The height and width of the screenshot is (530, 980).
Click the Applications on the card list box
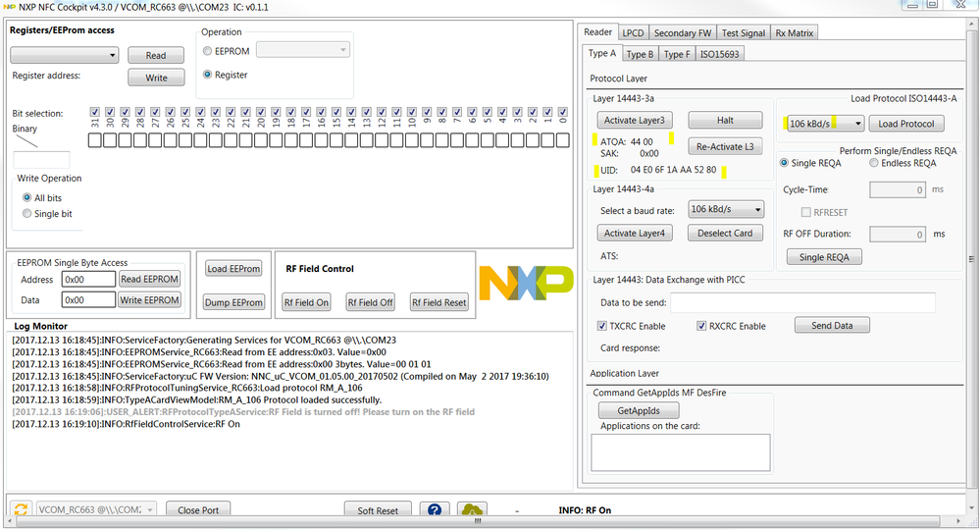coord(681,452)
